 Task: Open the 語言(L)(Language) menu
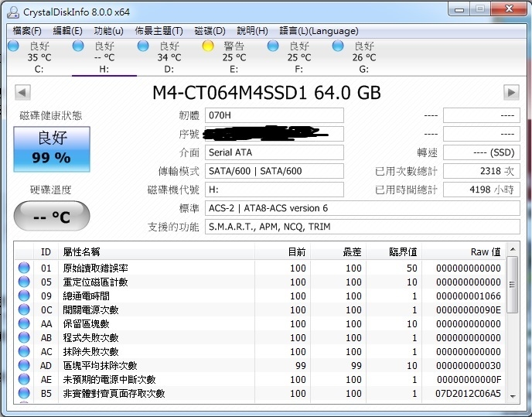point(319,31)
